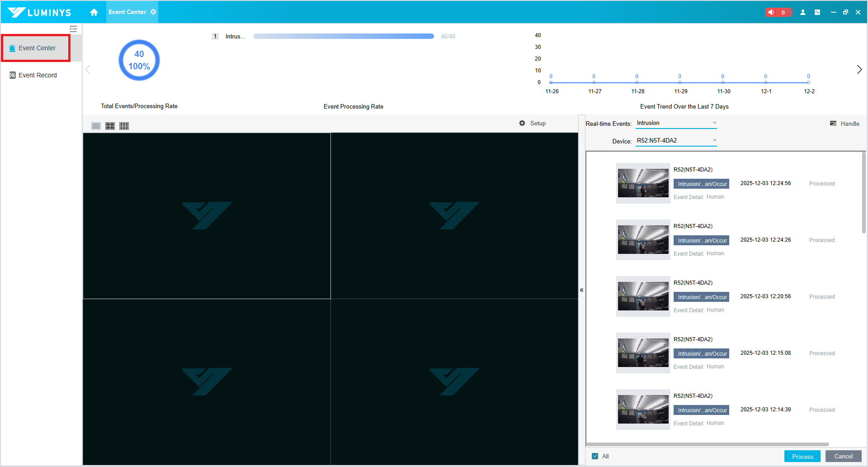Open the 12:24:56 intrusion event thumbnail
Screen dimensions: 868x467
(643, 183)
